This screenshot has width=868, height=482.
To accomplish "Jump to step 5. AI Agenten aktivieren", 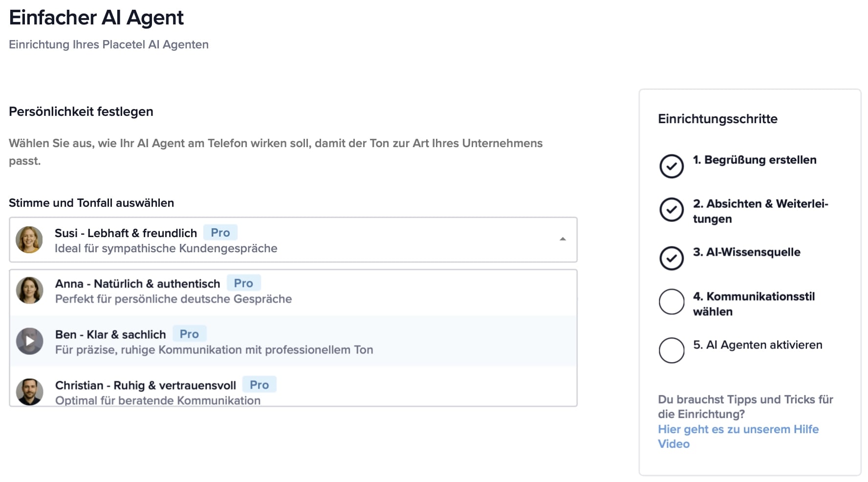I will (x=757, y=345).
